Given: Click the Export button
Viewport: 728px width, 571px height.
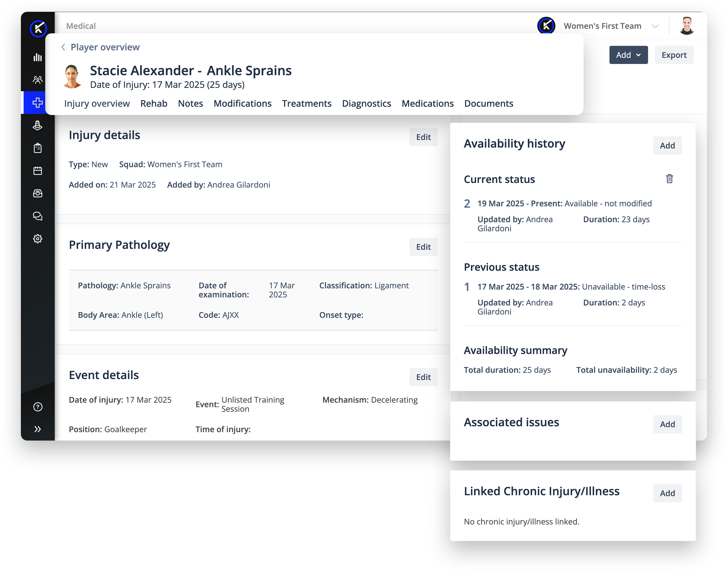Looking at the screenshot, I should pos(674,55).
